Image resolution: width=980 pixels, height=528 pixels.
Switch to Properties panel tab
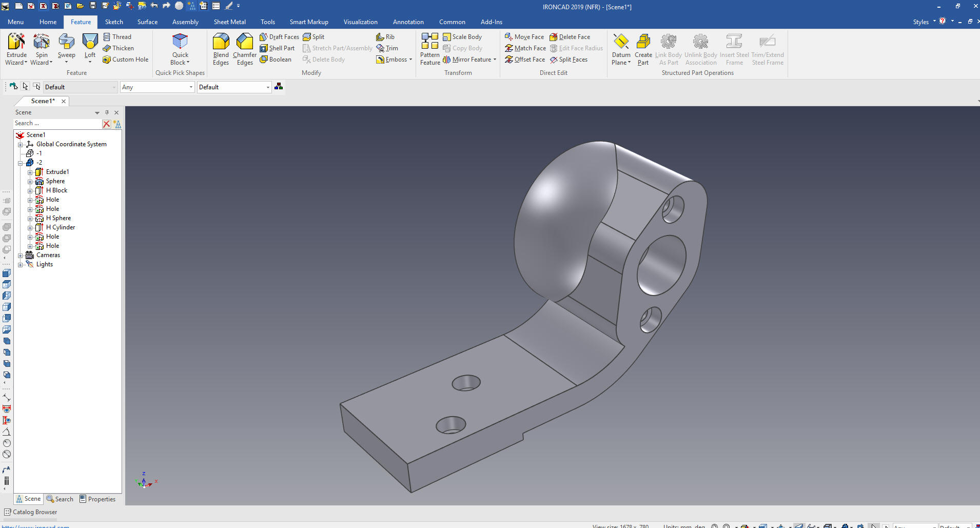point(97,499)
